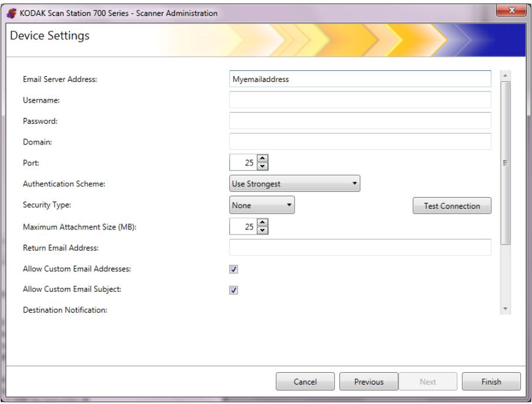
Task: Click the KODAK app icon in title bar
Action: (12, 13)
